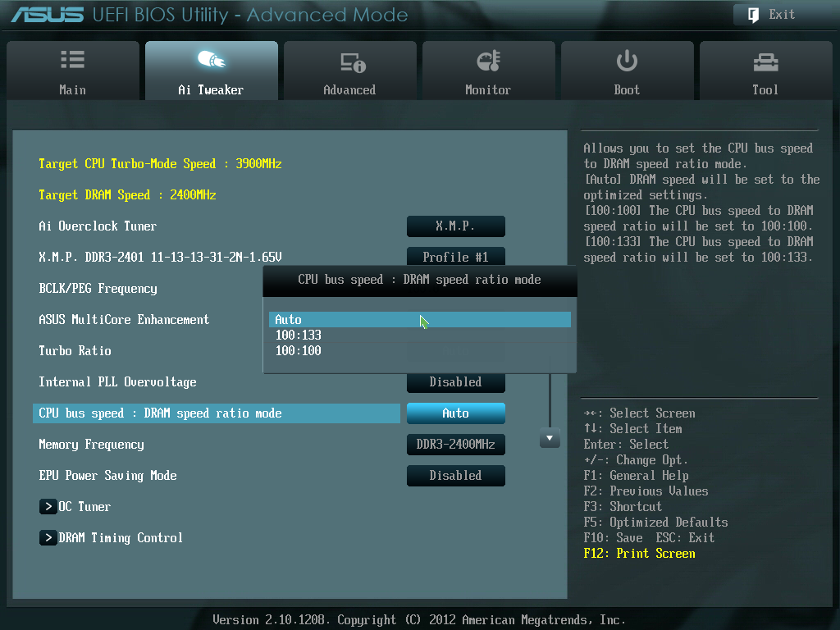Open the X.M.P. Profile #1 dropdown
This screenshot has width=840, height=630.
456,256
